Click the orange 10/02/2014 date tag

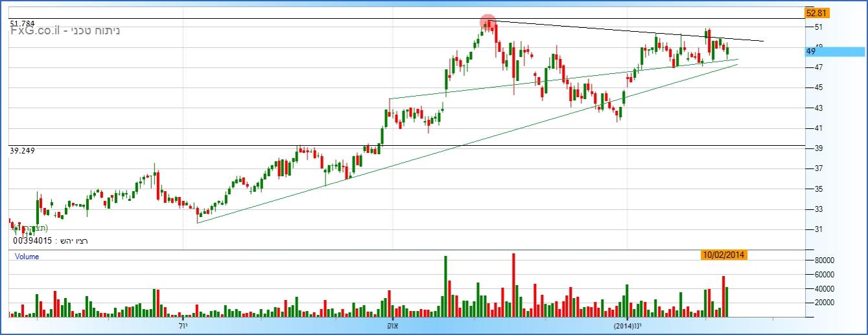(x=724, y=255)
